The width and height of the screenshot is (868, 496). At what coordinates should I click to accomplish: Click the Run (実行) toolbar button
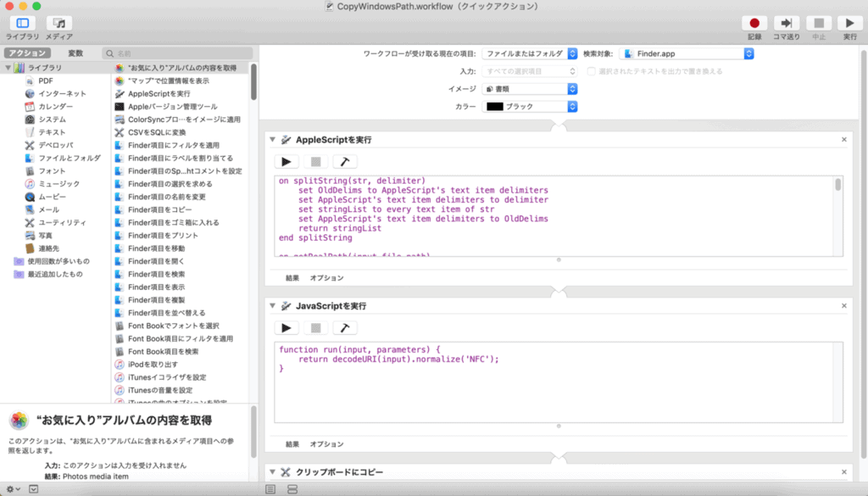pyautogui.click(x=846, y=24)
